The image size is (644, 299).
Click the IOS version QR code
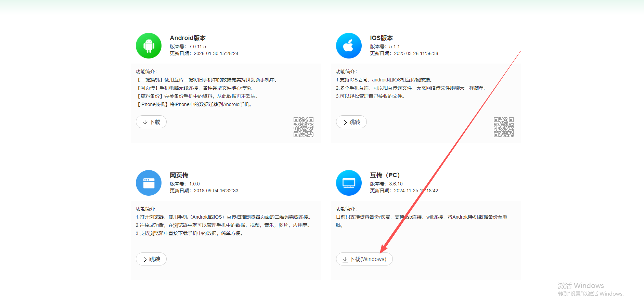coord(504,127)
